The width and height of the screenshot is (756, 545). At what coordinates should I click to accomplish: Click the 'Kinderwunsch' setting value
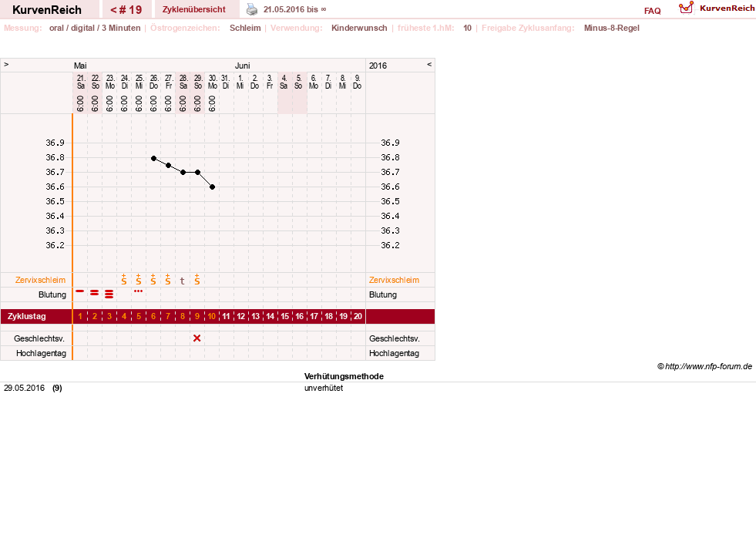tap(359, 28)
